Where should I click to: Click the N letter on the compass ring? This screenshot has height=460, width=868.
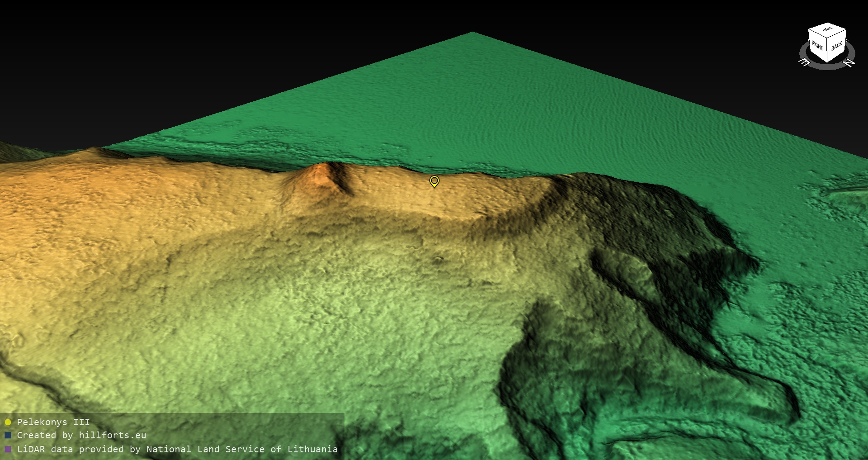pyautogui.click(x=849, y=63)
